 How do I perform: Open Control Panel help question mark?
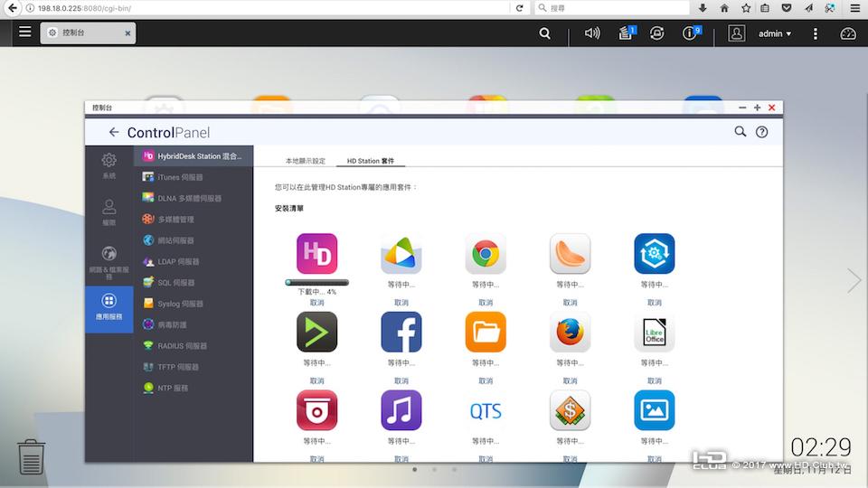point(761,132)
